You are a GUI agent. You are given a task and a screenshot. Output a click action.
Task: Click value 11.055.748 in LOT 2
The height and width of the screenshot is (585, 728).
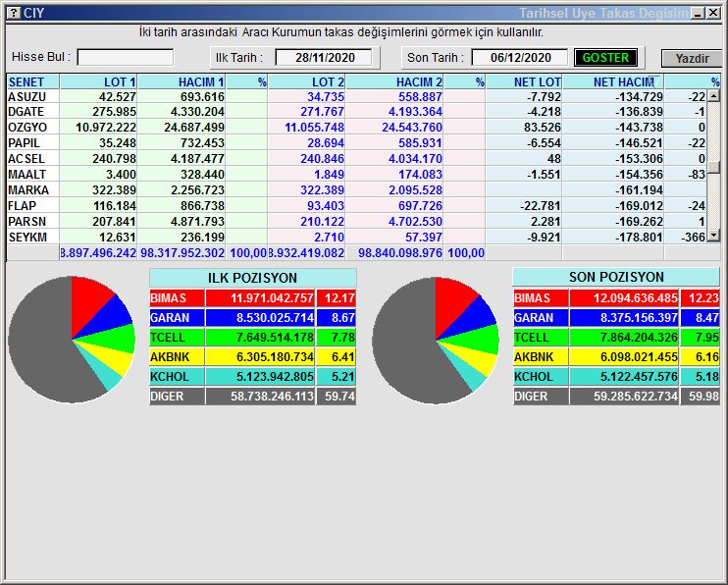click(314, 128)
